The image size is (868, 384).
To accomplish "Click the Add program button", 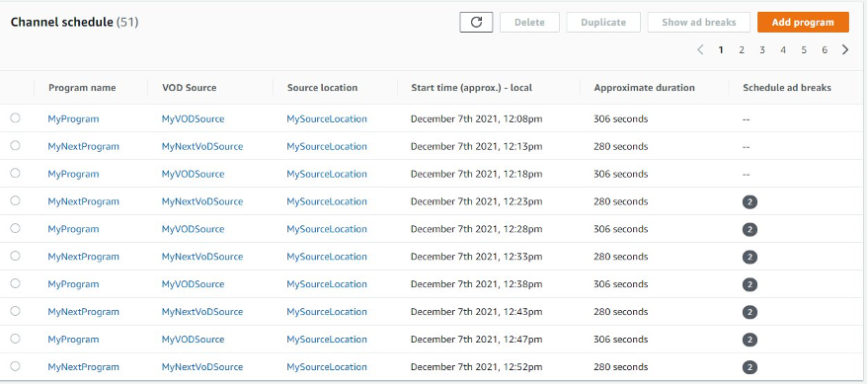I will pos(803,22).
